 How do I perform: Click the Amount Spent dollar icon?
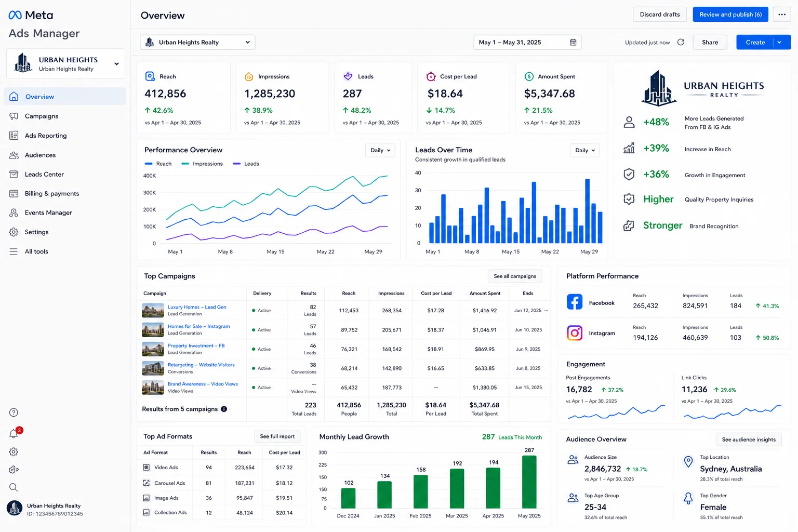click(529, 76)
